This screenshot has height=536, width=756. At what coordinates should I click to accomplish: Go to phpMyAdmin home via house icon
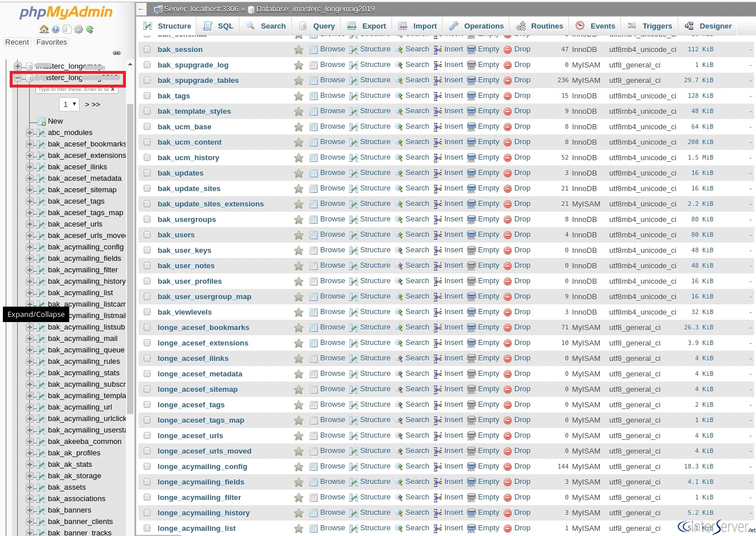44,29
